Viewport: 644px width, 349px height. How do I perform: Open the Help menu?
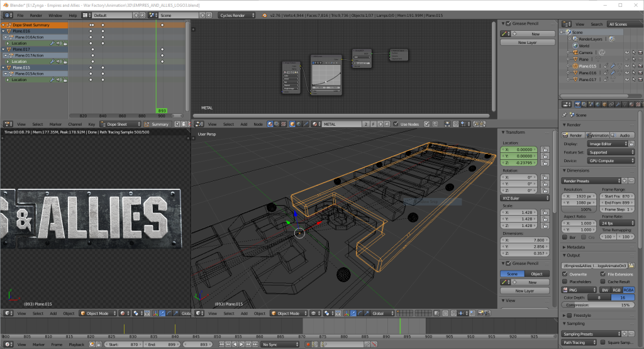click(x=73, y=15)
